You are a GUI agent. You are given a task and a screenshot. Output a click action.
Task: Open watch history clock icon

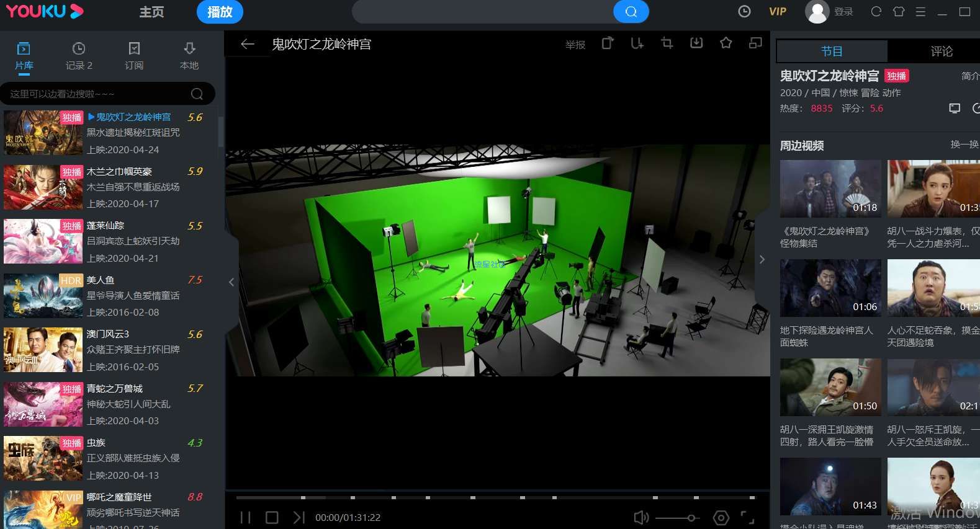pyautogui.click(x=744, y=11)
